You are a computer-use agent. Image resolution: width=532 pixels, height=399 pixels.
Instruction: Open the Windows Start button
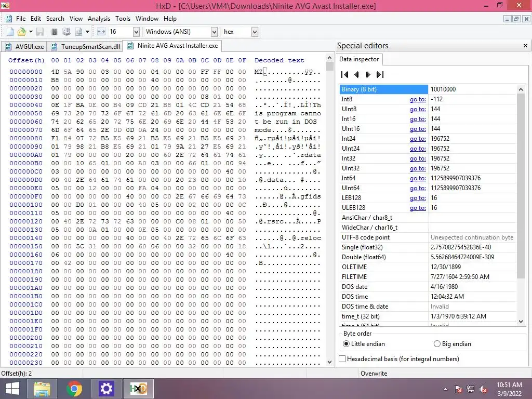click(x=13, y=389)
